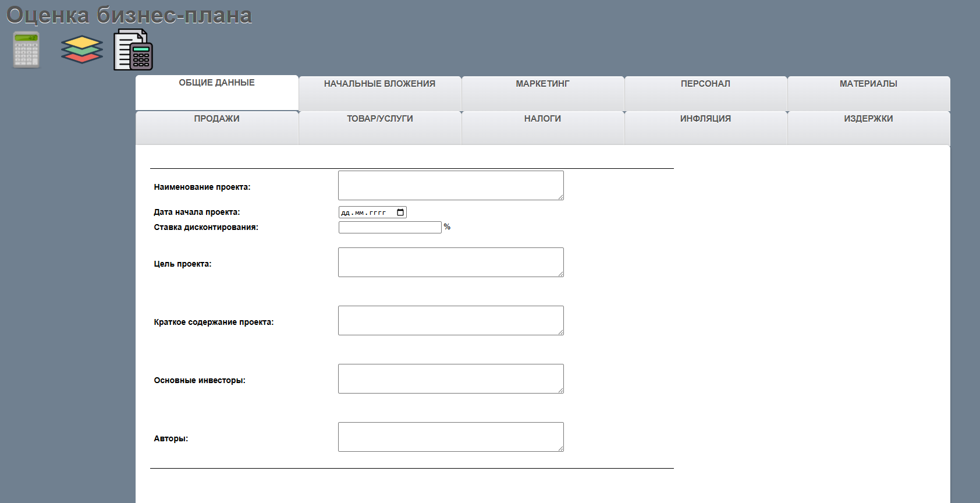This screenshot has height=503, width=980.
Task: Switch to the ТОВАР/УСЛУГИ tab
Action: click(x=380, y=128)
